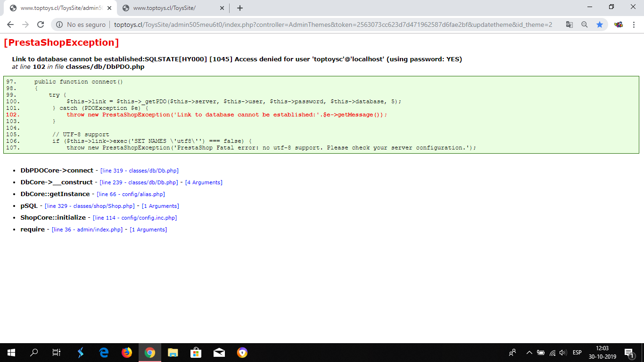Open Windows taskbar search
The width and height of the screenshot is (644, 362).
(x=34, y=353)
